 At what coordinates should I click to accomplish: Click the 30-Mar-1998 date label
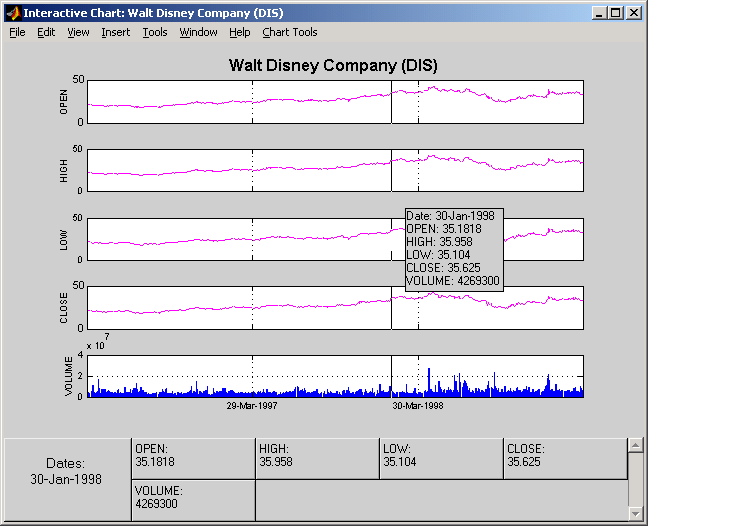418,406
